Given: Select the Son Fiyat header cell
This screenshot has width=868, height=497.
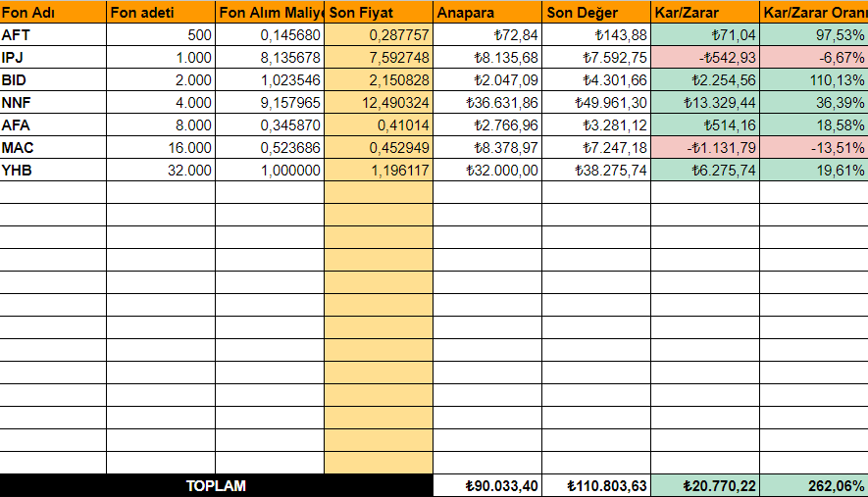Looking at the screenshot, I should (379, 12).
